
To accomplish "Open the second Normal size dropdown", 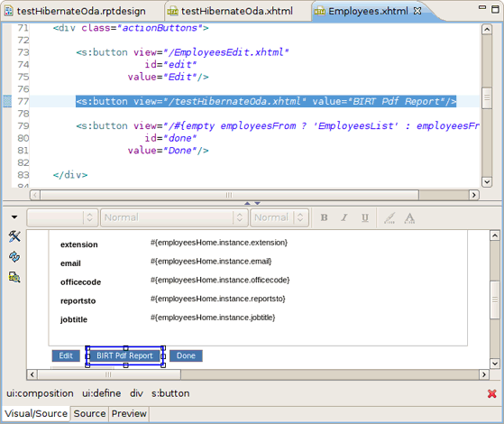I will tap(279, 217).
